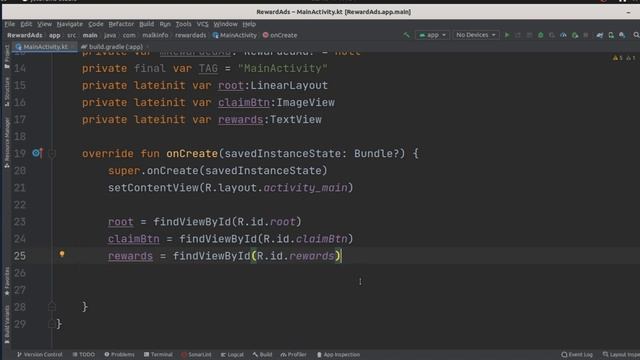Open the No Devices selector dropdown

(x=476, y=35)
